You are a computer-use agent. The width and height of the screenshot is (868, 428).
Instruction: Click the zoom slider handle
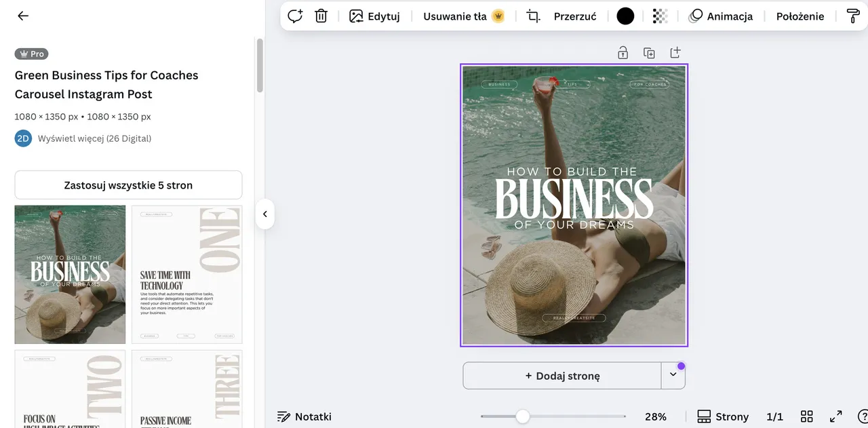522,416
